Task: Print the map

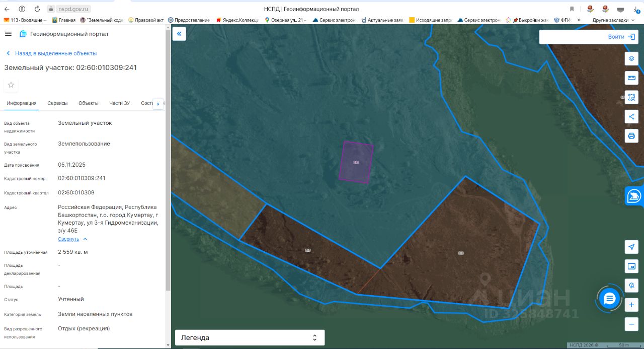Action: point(631,136)
